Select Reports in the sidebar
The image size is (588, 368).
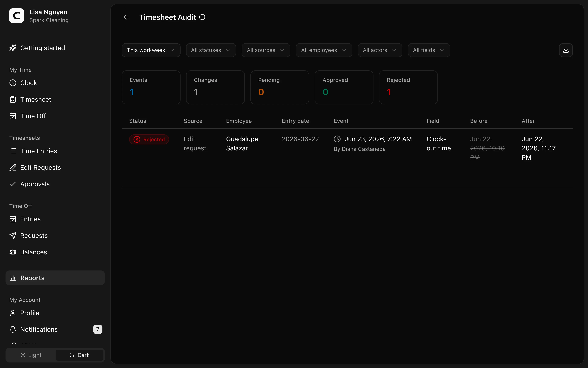pos(55,278)
